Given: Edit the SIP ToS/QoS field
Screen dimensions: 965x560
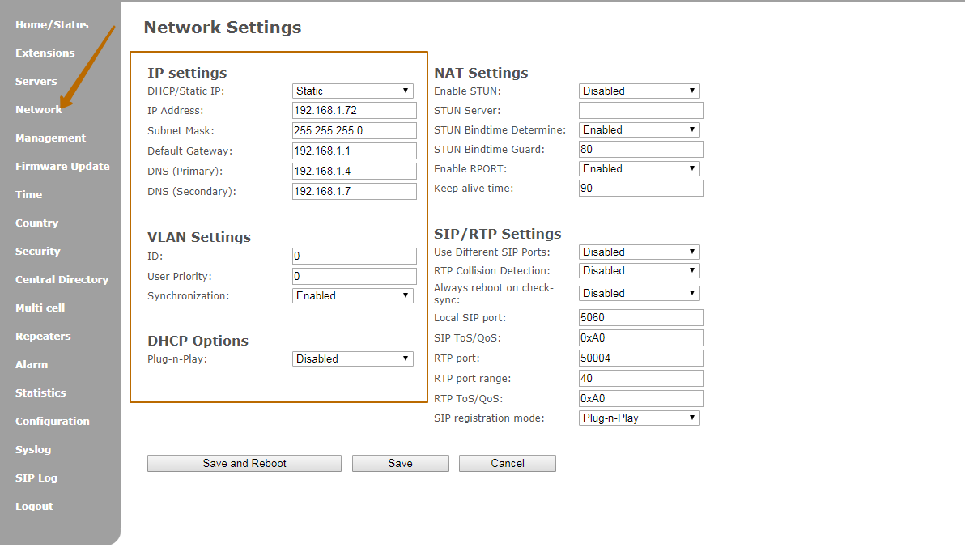Looking at the screenshot, I should (640, 337).
